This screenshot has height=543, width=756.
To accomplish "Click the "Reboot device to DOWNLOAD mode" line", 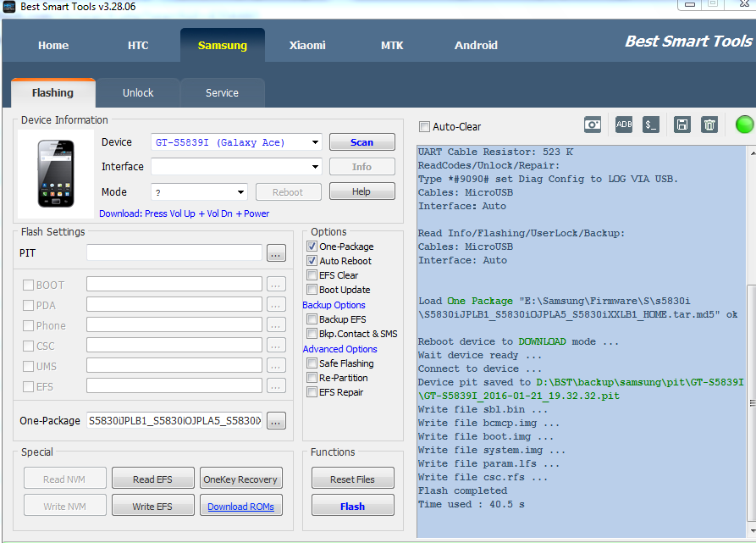I will click(x=518, y=342).
